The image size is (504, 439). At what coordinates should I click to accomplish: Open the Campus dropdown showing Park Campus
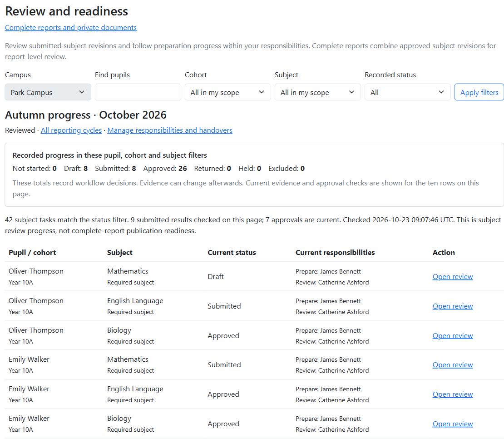[48, 92]
